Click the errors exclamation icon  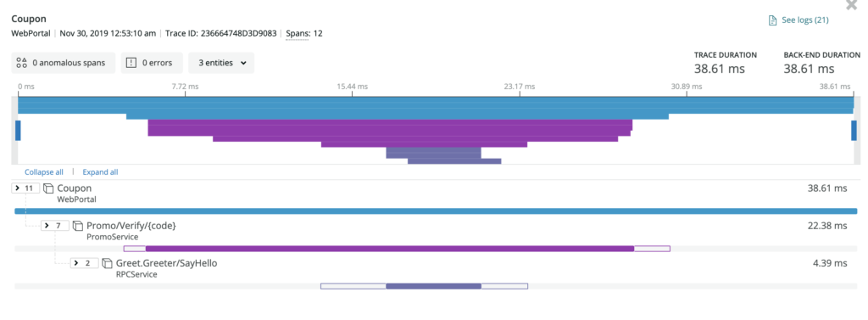pos(131,63)
